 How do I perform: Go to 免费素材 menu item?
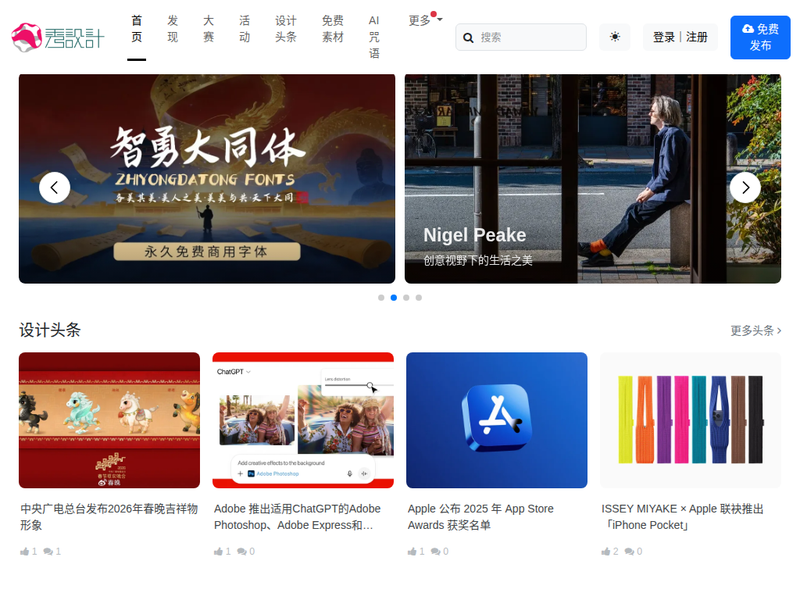(x=333, y=29)
